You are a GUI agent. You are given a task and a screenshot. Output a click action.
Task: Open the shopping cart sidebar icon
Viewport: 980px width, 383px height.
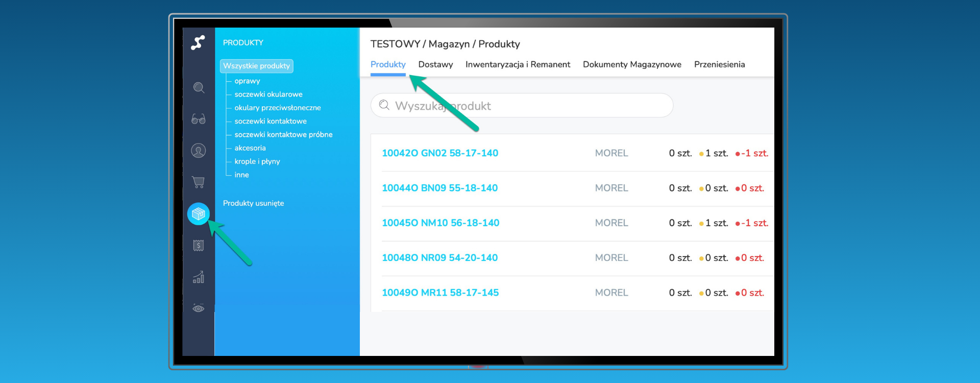[x=199, y=182]
